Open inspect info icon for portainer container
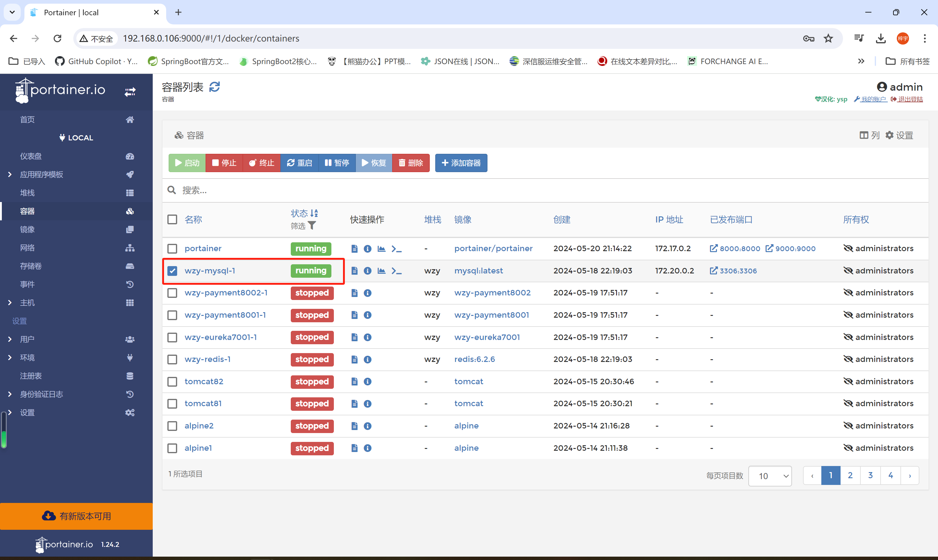Screen dimensions: 938x560 click(367, 249)
